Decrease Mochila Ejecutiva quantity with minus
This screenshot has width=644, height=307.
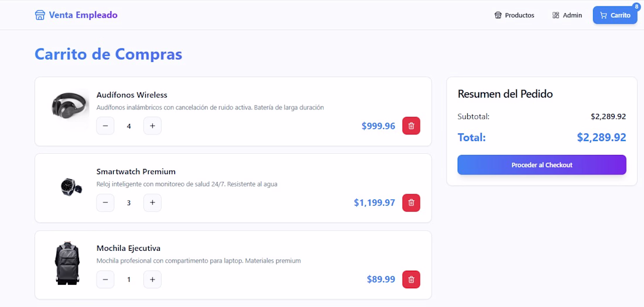pyautogui.click(x=105, y=280)
